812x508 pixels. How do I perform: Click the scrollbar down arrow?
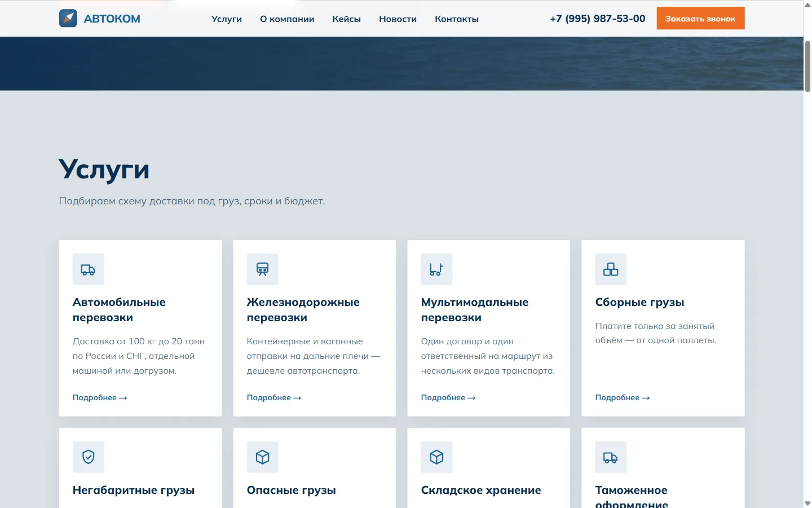pos(807,503)
